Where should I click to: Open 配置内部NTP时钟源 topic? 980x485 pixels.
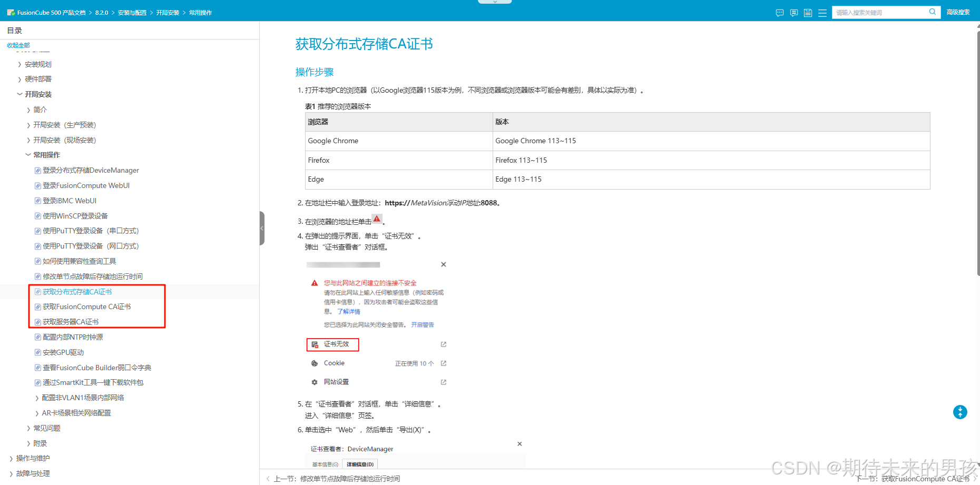73,337
